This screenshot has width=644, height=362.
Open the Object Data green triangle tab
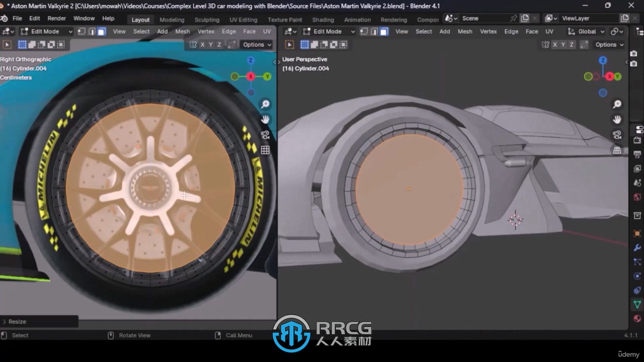tap(637, 304)
